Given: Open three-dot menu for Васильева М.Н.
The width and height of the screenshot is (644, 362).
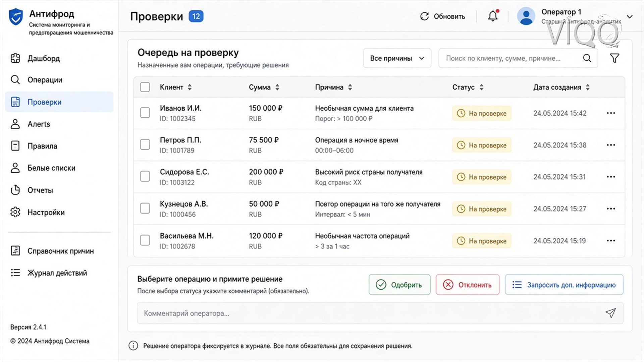Looking at the screenshot, I should point(611,241).
